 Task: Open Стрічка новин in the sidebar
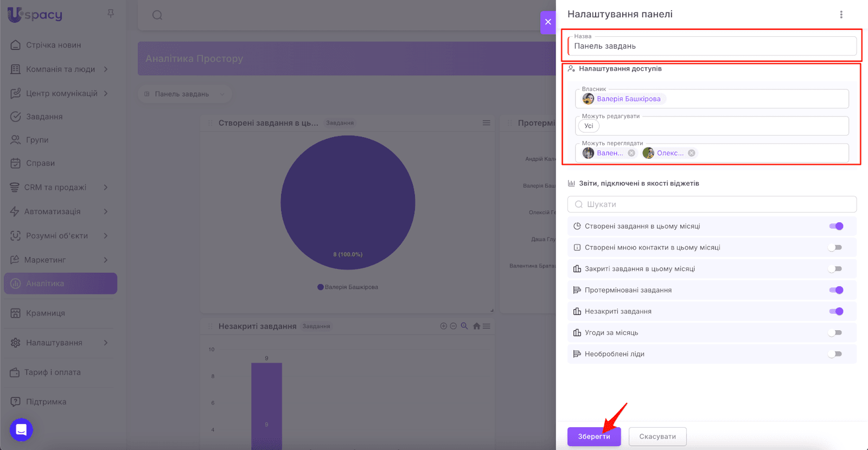pos(53,45)
